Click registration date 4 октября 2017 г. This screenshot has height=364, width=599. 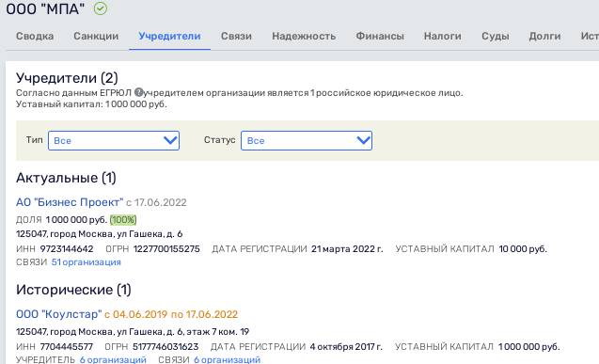[346, 346]
